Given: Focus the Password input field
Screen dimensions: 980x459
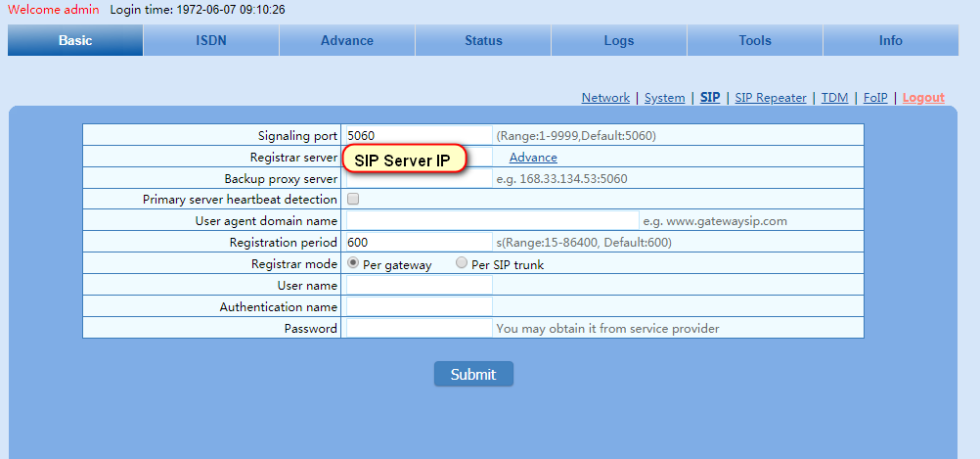Looking at the screenshot, I should click(x=419, y=329).
